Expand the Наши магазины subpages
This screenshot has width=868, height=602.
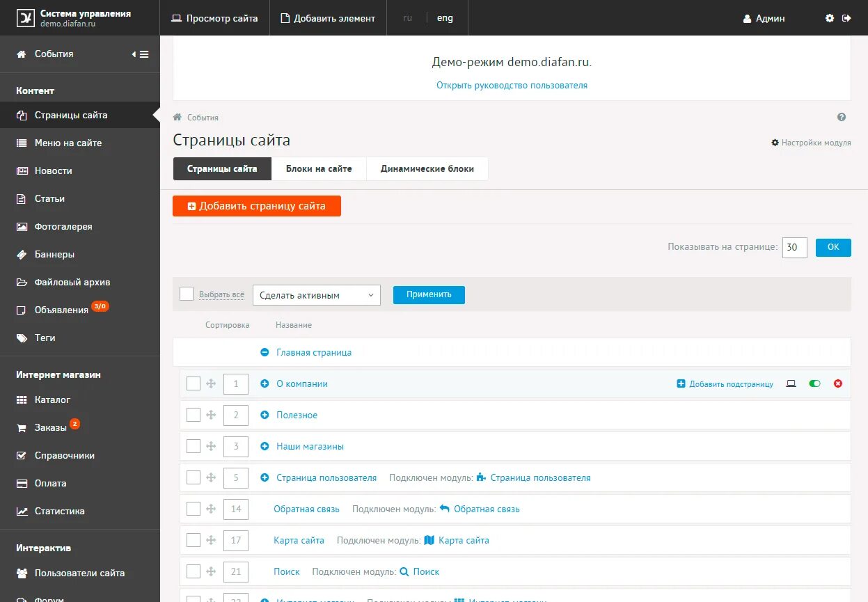(265, 446)
